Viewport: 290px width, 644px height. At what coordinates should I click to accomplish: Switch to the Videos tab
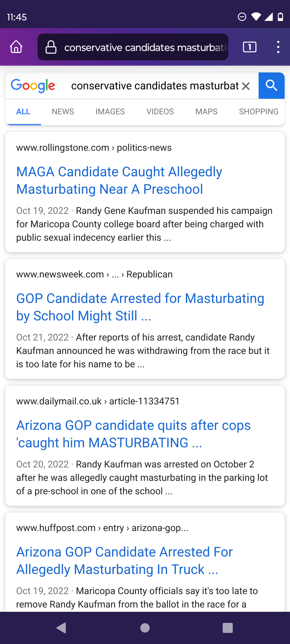pyautogui.click(x=160, y=112)
